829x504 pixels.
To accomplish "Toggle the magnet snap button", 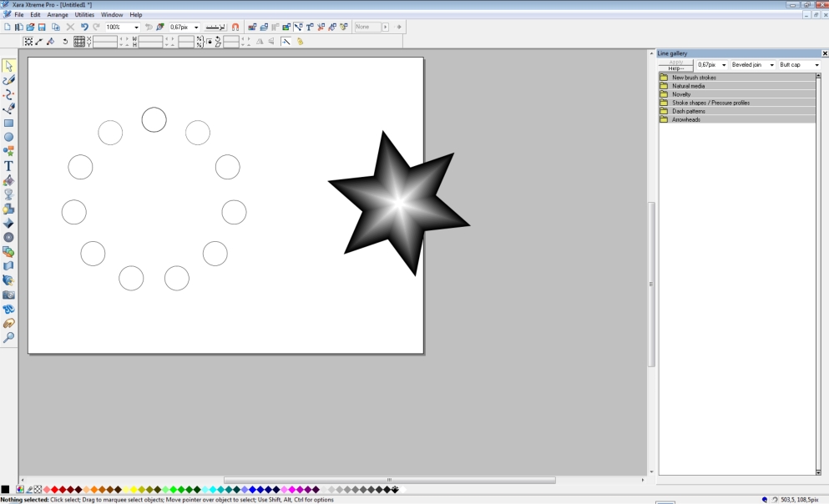I will click(x=235, y=27).
